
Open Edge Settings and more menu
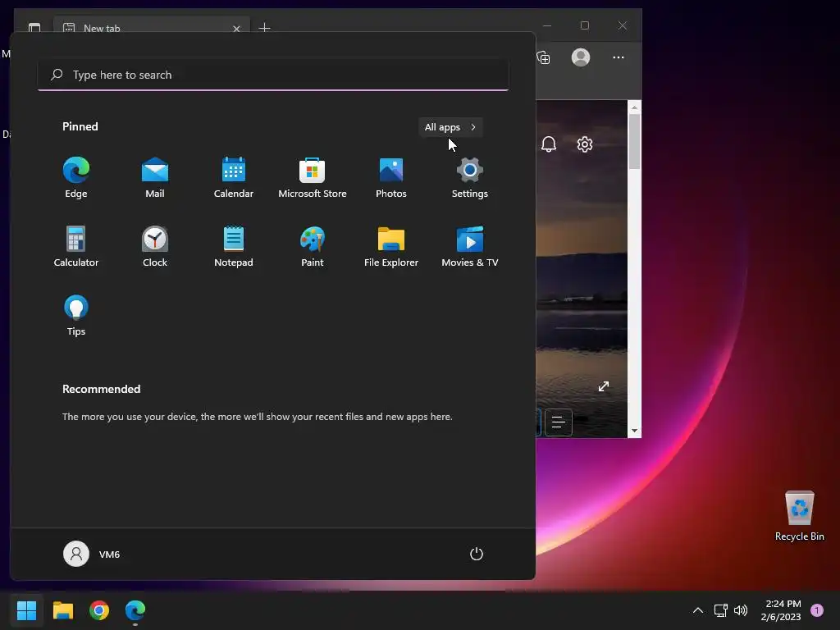click(619, 57)
